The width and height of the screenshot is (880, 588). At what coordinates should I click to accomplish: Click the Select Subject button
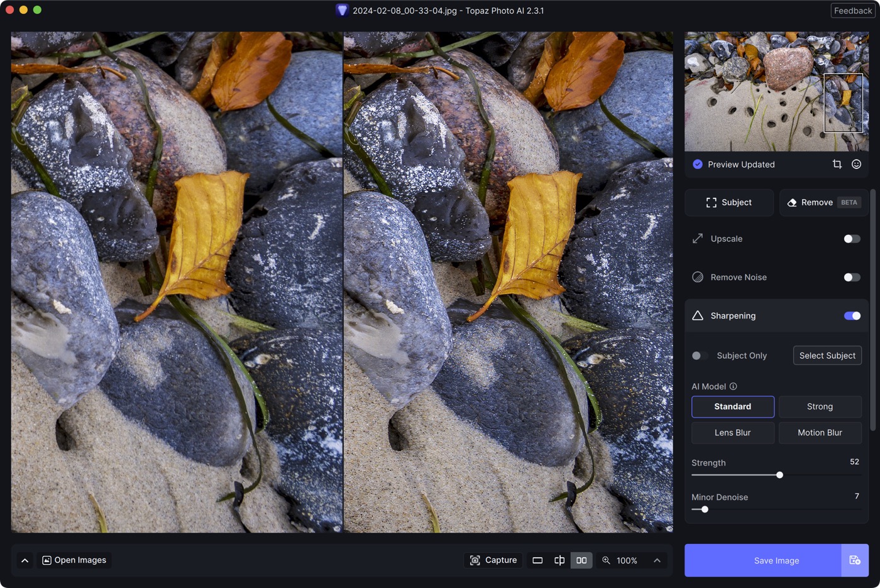(827, 356)
